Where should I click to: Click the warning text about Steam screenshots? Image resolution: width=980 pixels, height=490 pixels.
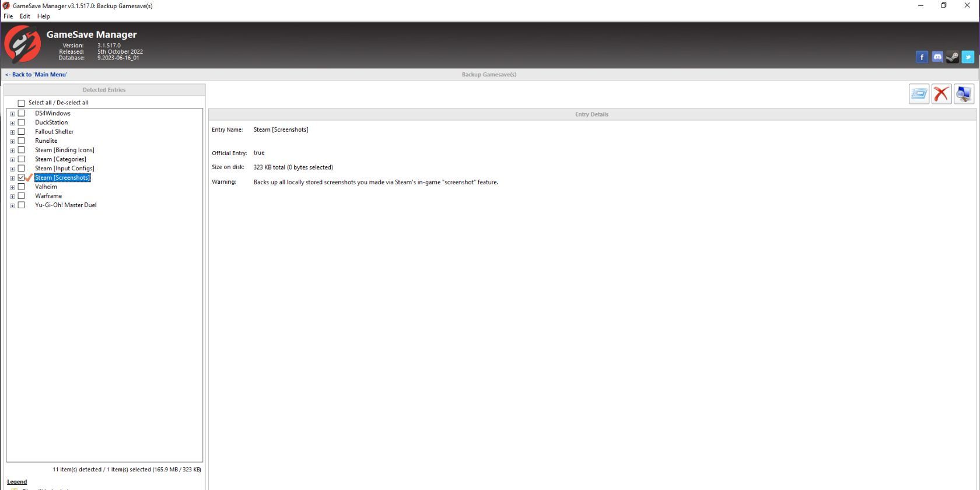click(x=376, y=182)
